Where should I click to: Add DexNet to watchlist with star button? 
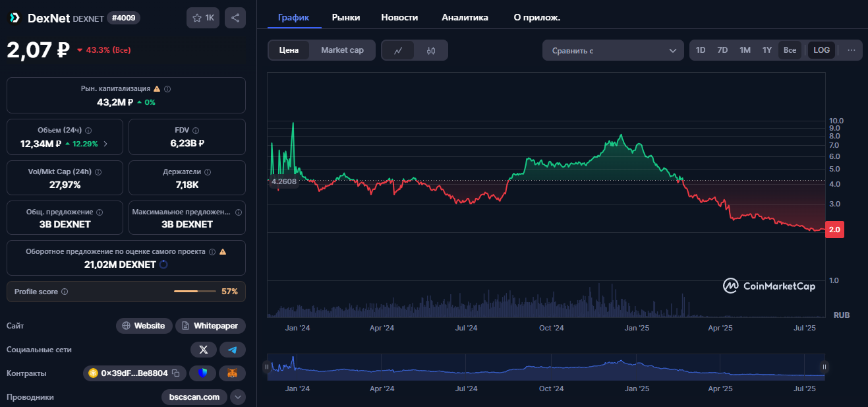[203, 18]
